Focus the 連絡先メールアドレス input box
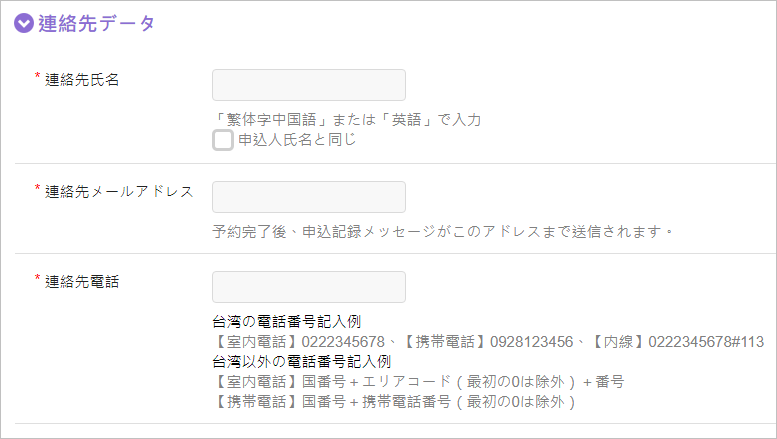The height and width of the screenshot is (439, 777). coord(309,197)
